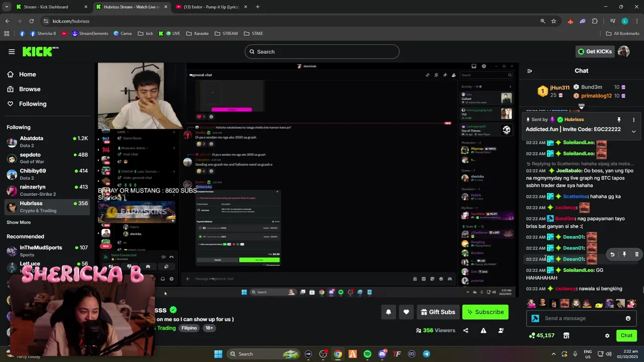Open the Chrome extensions puzzle icon
This screenshot has width=644, height=362.
click(595, 21)
